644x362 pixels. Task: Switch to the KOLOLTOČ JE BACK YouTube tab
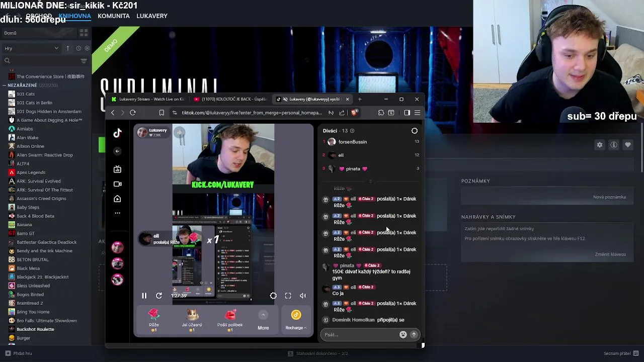pyautogui.click(x=229, y=99)
